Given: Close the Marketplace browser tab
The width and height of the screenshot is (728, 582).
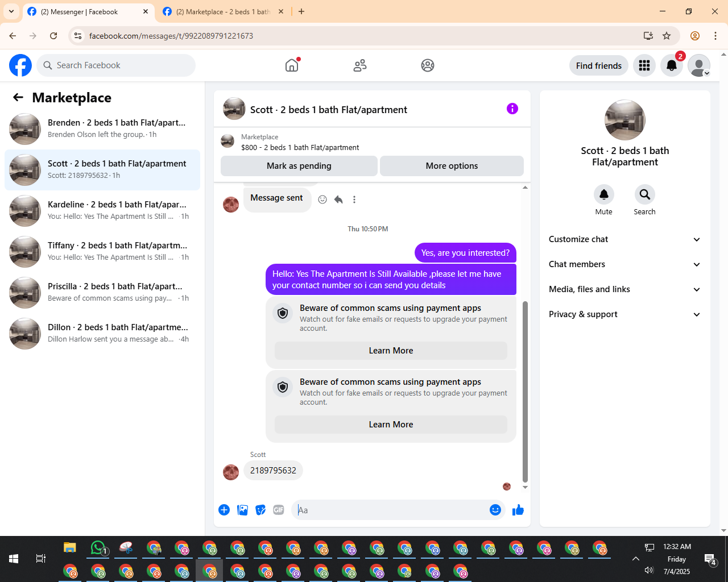Looking at the screenshot, I should click(281, 11).
